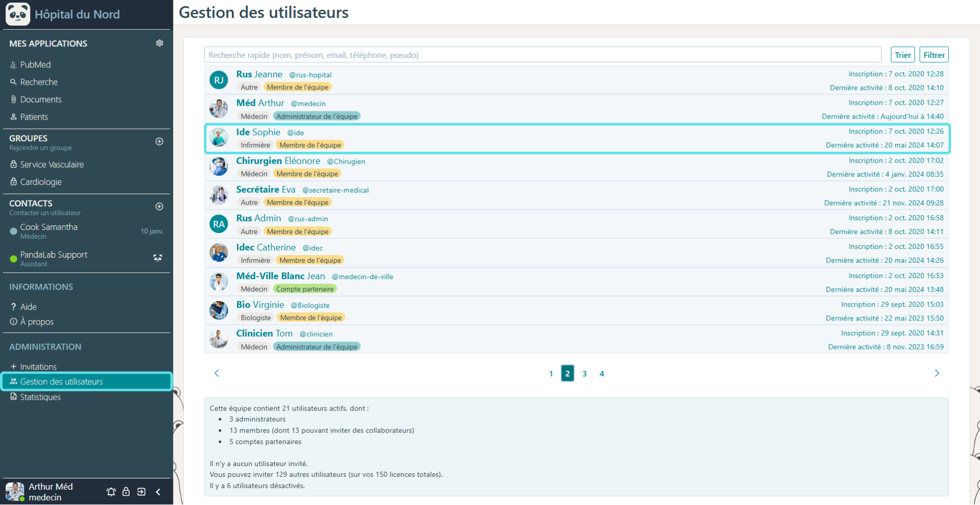
Task: Open Rus Jeanne's RJ avatar
Action: coord(219,80)
